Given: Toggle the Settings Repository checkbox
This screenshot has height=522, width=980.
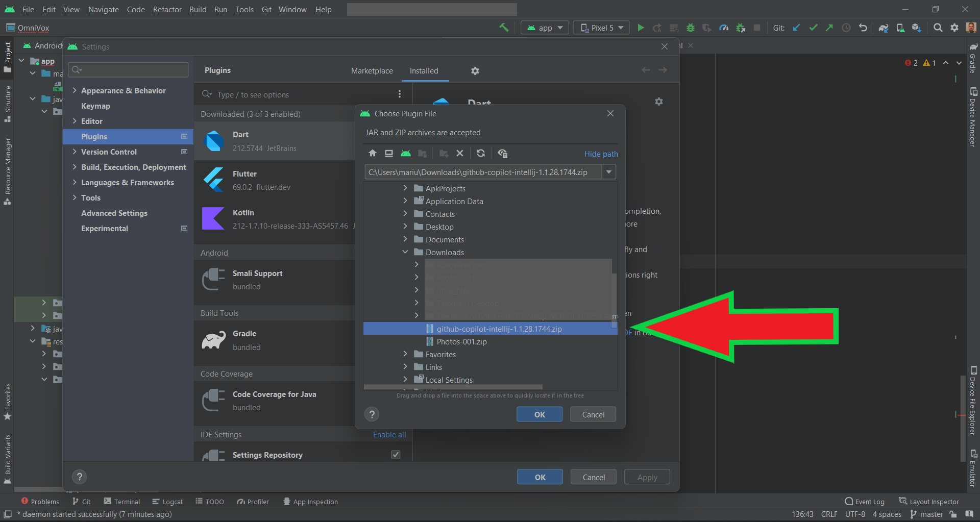Looking at the screenshot, I should point(396,455).
